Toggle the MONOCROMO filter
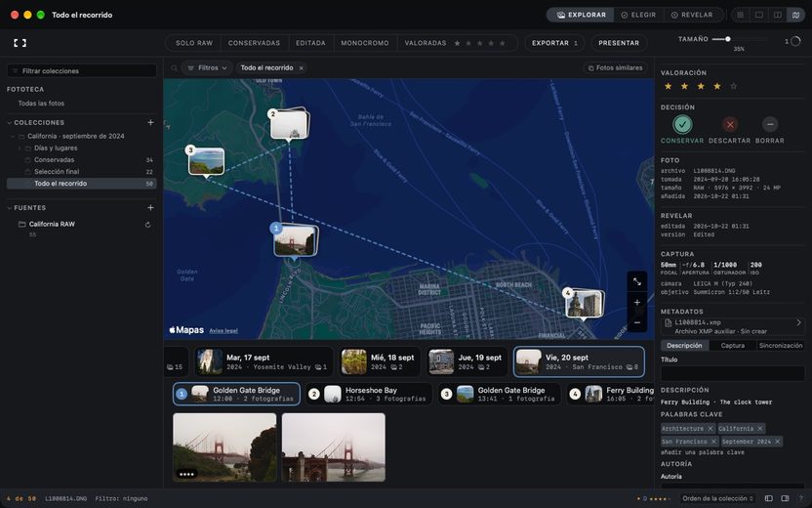 365,43
